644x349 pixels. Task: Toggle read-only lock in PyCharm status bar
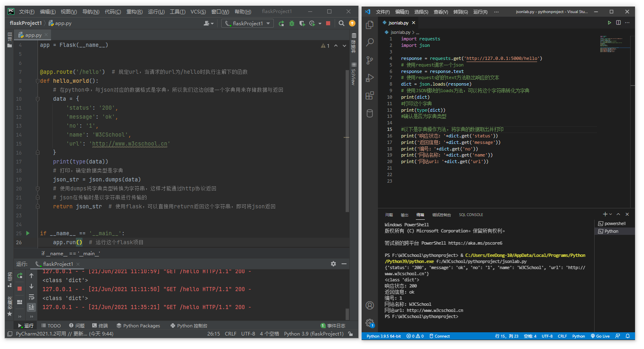point(351,334)
